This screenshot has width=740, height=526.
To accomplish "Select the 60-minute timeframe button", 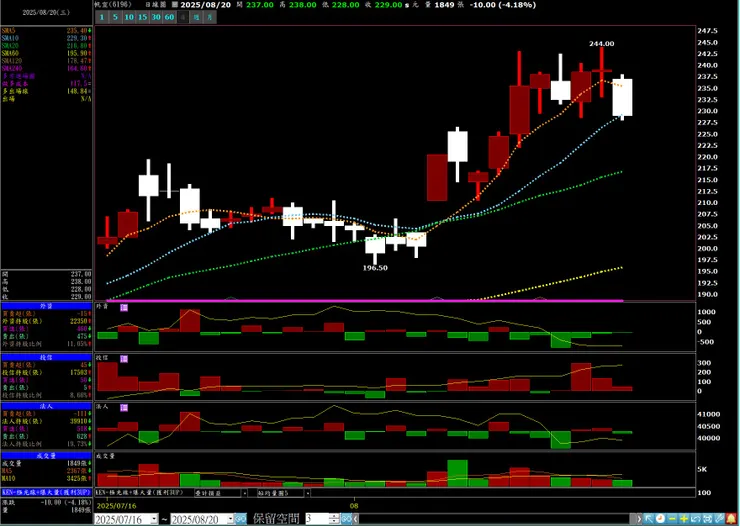I will [x=169, y=17].
